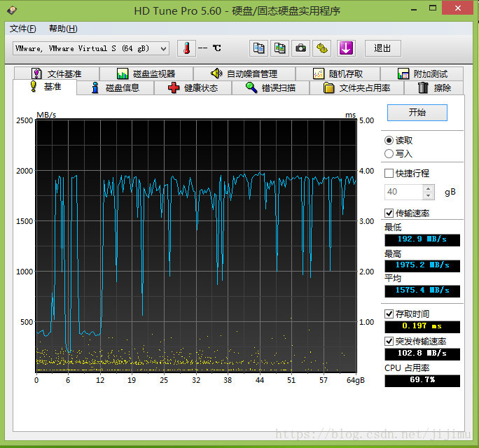The image size is (479, 448).
Task: Open the 附加测试 tab
Action: (422, 73)
